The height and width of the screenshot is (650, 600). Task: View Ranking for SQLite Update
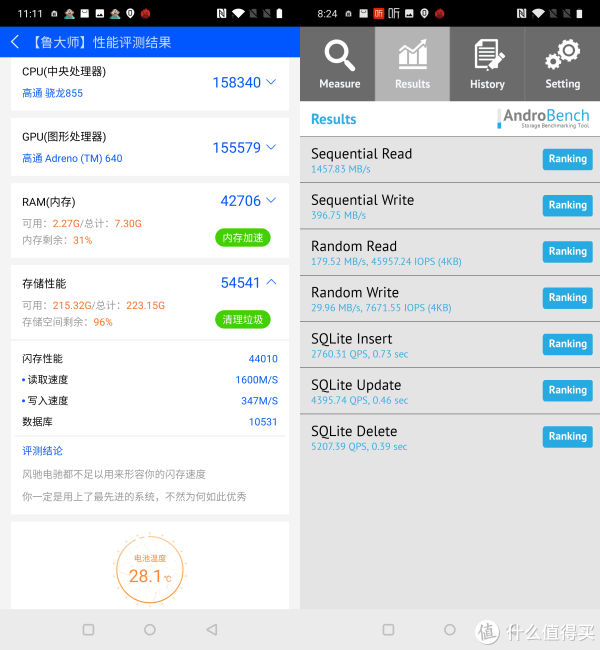[568, 390]
